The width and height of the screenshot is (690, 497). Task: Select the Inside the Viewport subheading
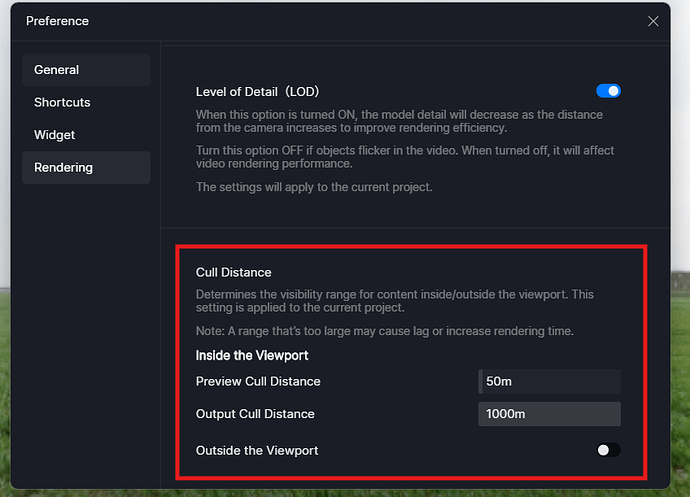click(251, 355)
